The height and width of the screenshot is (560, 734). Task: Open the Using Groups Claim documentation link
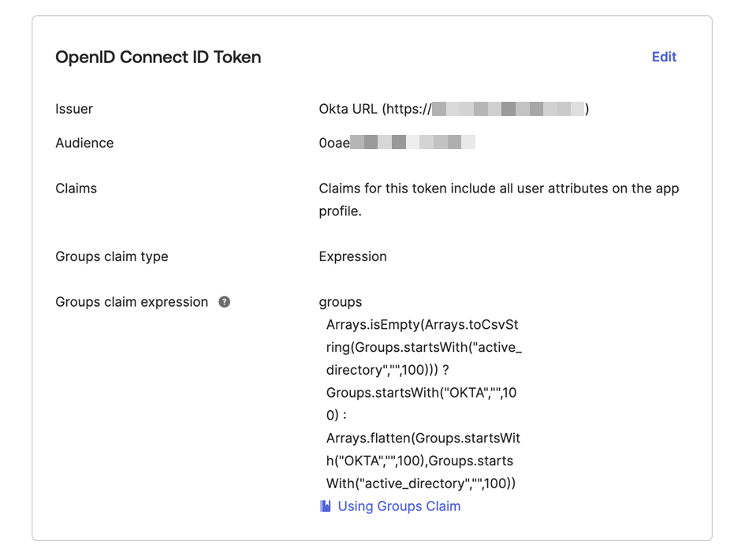399,506
